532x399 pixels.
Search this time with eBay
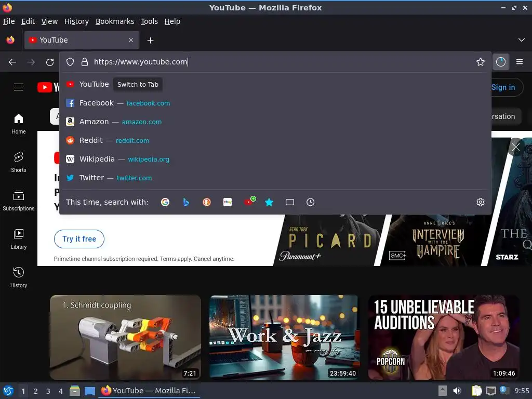(228, 202)
